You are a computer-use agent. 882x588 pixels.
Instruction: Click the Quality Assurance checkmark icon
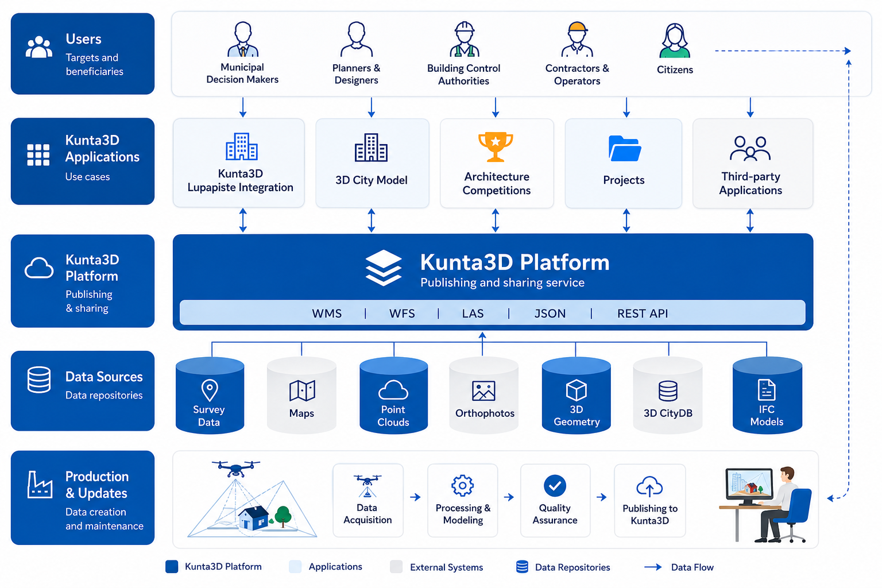click(x=555, y=486)
